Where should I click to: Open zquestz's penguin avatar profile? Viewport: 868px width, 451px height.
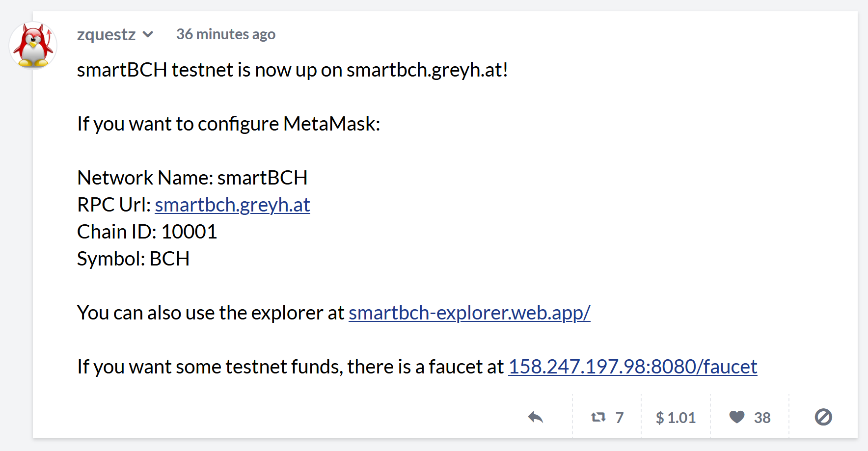[33, 46]
